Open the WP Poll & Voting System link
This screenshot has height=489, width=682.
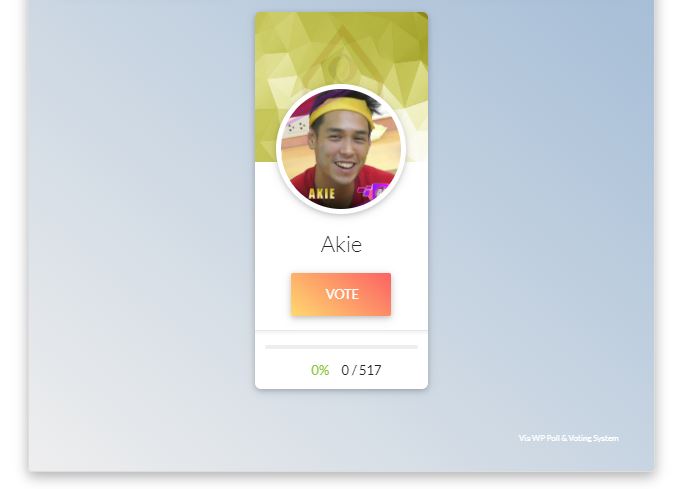click(568, 438)
